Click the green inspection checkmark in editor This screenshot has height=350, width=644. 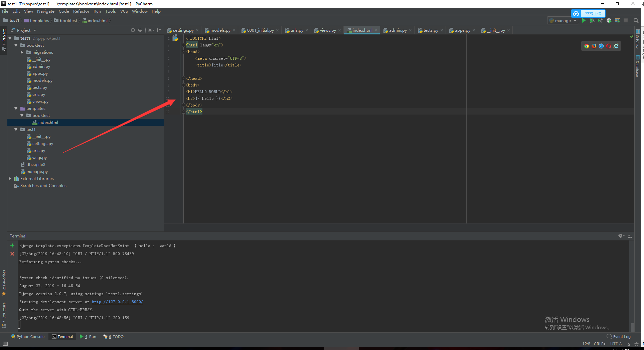point(631,37)
